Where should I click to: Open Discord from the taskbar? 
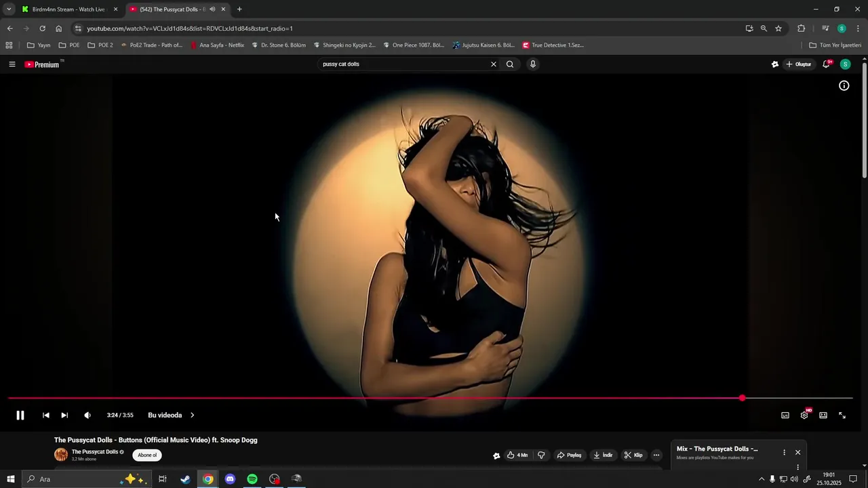pyautogui.click(x=230, y=479)
